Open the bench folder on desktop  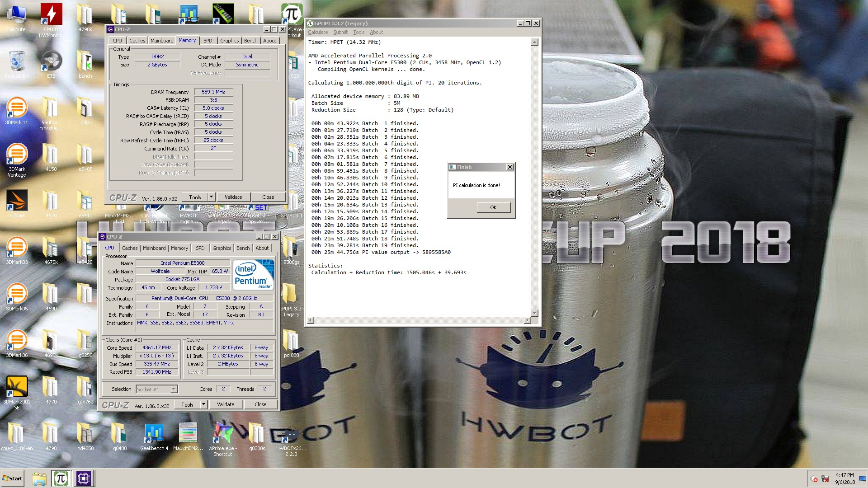point(85,64)
